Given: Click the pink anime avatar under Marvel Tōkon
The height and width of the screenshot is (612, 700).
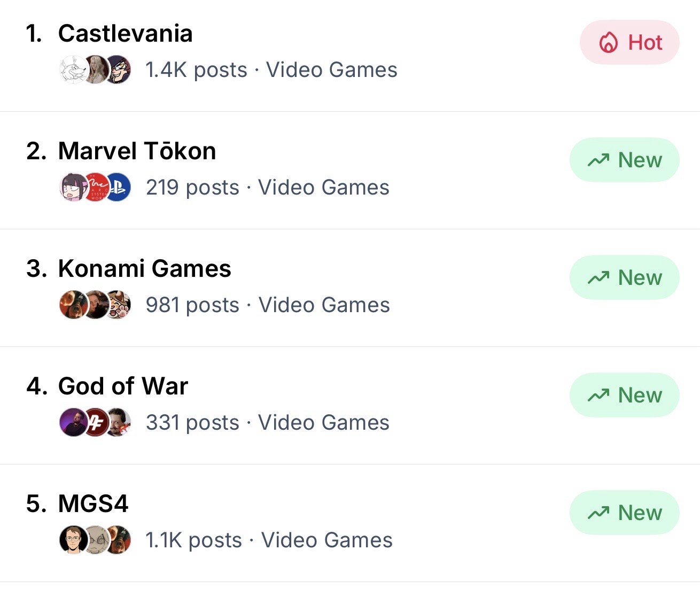Looking at the screenshot, I should (x=72, y=188).
